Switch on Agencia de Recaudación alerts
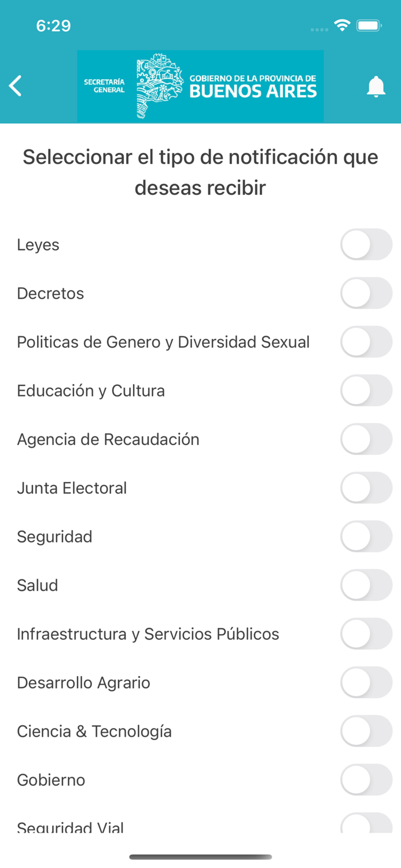 click(x=366, y=439)
